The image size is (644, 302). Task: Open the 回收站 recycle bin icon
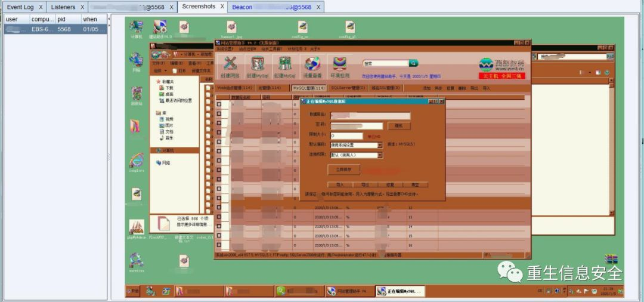click(x=137, y=96)
